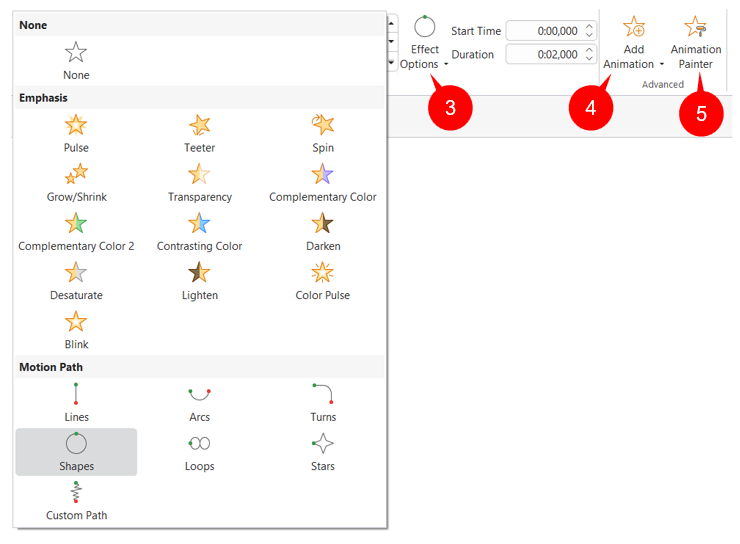Screen dimensions: 740x544
Task: Choose the Shapes motion path
Action: coord(76,451)
